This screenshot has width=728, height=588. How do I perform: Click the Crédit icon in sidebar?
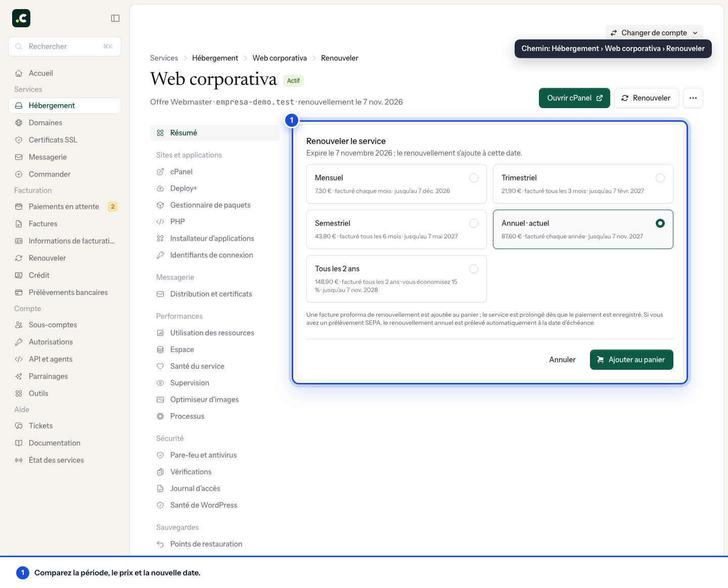[x=19, y=275]
